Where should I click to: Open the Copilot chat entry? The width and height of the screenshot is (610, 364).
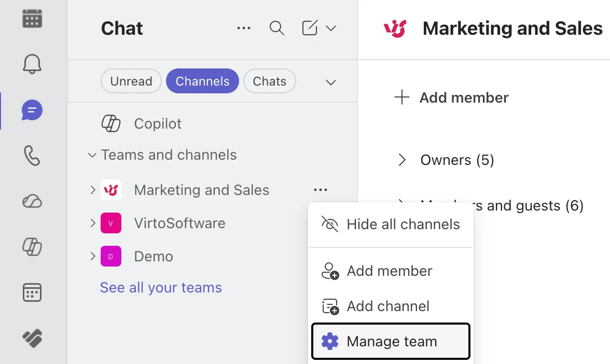[158, 123]
